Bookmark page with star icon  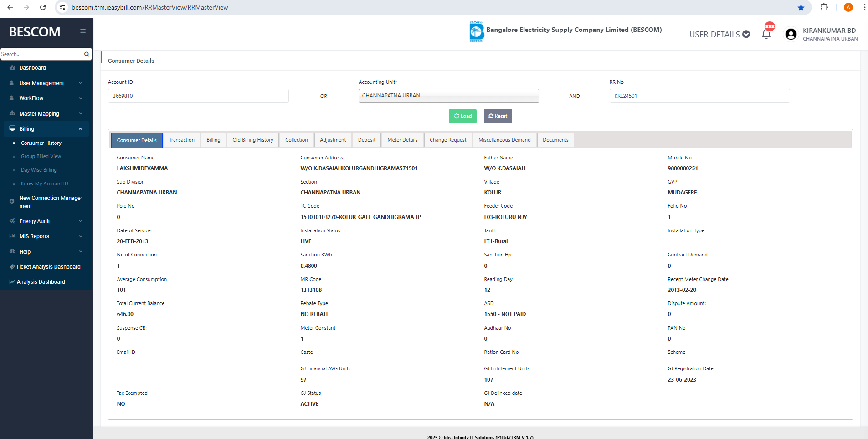point(801,7)
